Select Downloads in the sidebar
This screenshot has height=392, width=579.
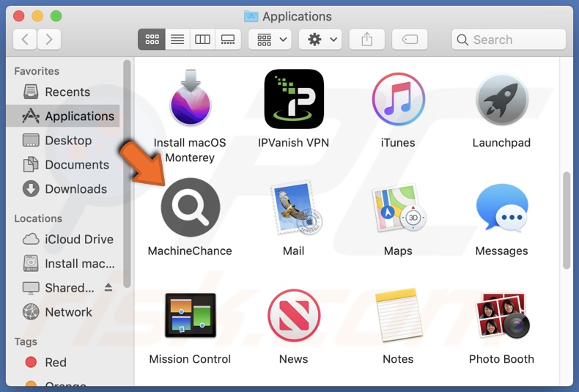pyautogui.click(x=75, y=189)
